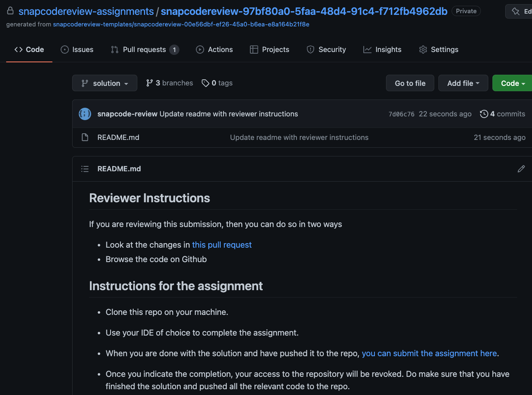Expand the solution branch dropdown
Viewport: 532px width, 395px height.
tap(105, 83)
